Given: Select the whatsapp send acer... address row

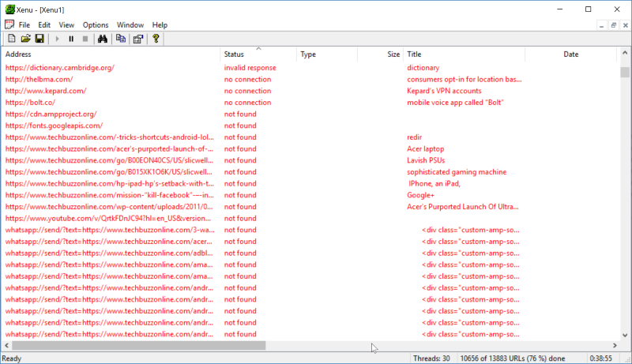Looking at the screenshot, I should click(109, 242).
